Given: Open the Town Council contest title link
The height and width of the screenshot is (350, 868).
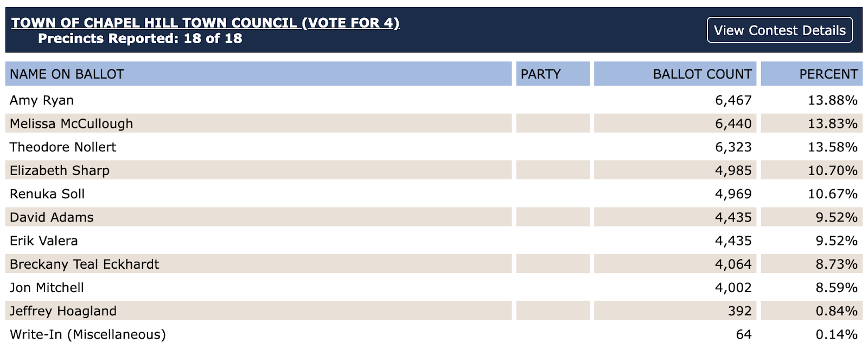Looking at the screenshot, I should coord(206,23).
